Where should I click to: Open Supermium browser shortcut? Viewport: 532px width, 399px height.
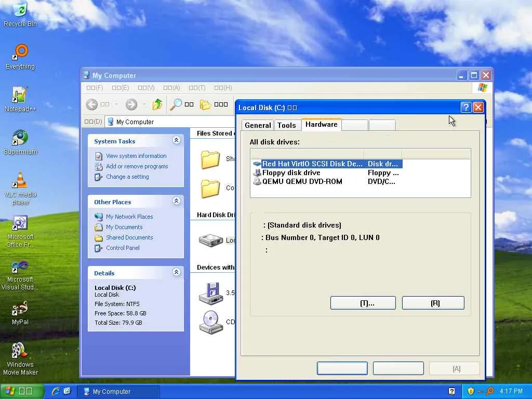[20, 142]
